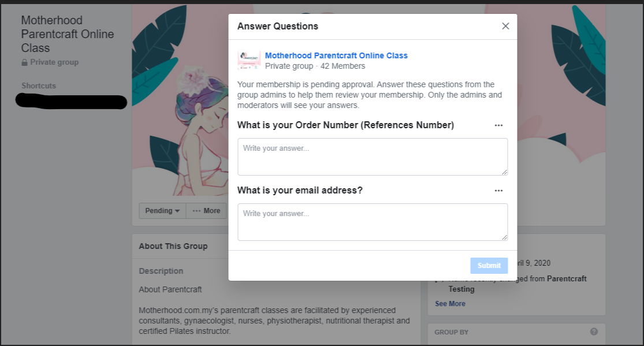Open Motherhood Parentcraft Online Class link
This screenshot has width=644, height=346.
pos(336,55)
